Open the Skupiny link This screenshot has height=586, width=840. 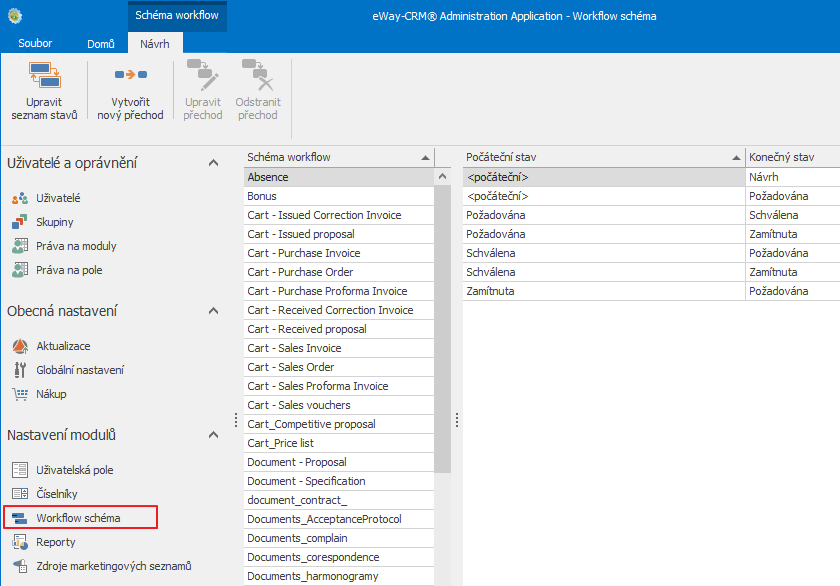coord(55,222)
